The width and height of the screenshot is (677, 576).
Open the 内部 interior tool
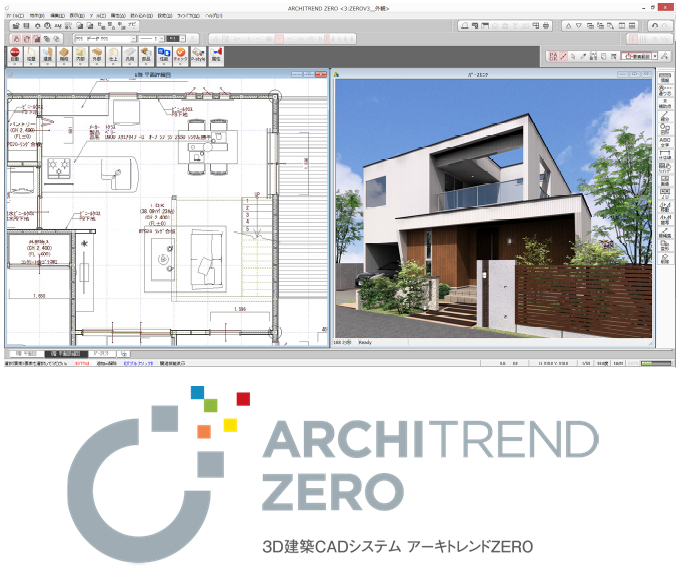pyautogui.click(x=80, y=55)
